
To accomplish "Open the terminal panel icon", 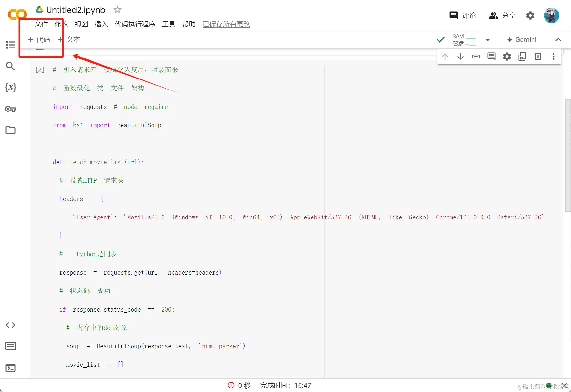I will [10, 368].
